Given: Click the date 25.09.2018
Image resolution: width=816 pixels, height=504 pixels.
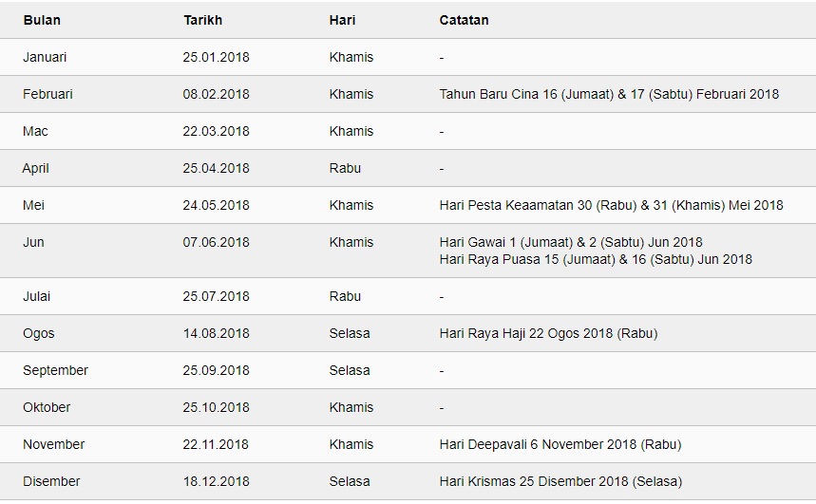Looking at the screenshot, I should tap(216, 370).
